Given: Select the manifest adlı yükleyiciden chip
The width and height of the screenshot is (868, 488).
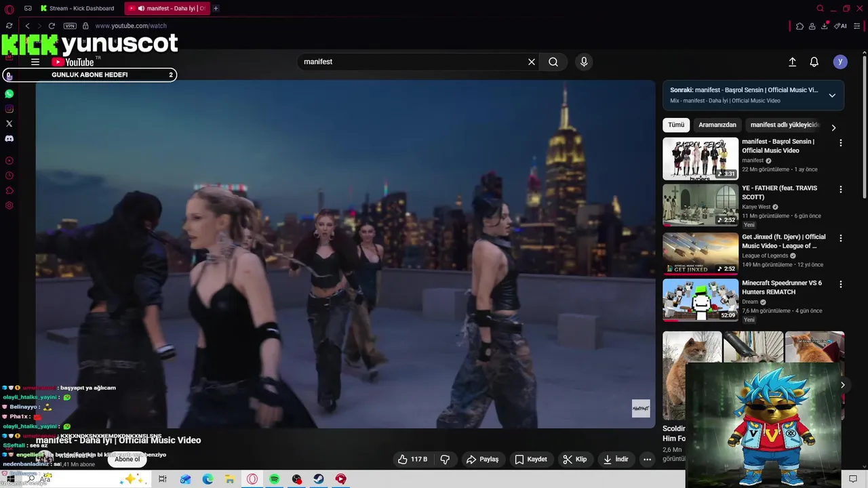Looking at the screenshot, I should point(785,125).
